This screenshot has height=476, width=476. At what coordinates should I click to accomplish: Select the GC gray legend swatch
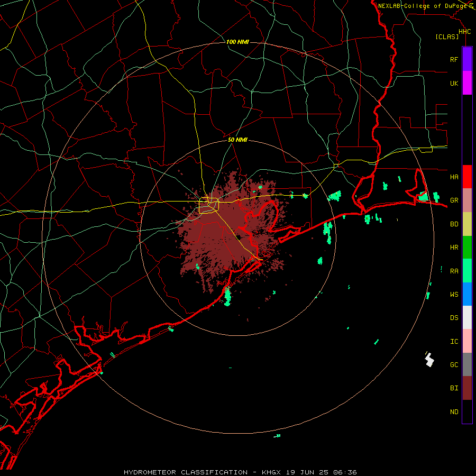(x=467, y=364)
